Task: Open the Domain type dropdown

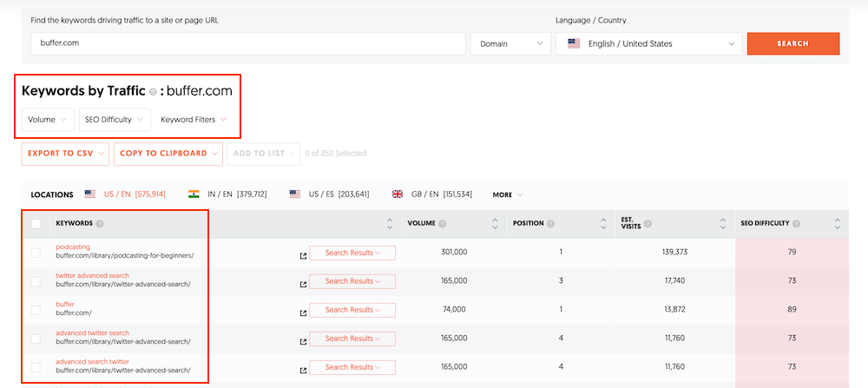Action: pyautogui.click(x=510, y=43)
